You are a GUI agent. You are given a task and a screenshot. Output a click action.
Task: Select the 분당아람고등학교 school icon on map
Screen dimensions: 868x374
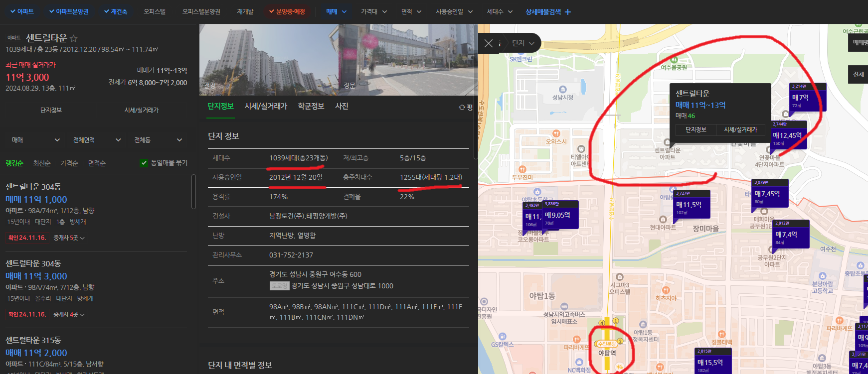pos(823,276)
